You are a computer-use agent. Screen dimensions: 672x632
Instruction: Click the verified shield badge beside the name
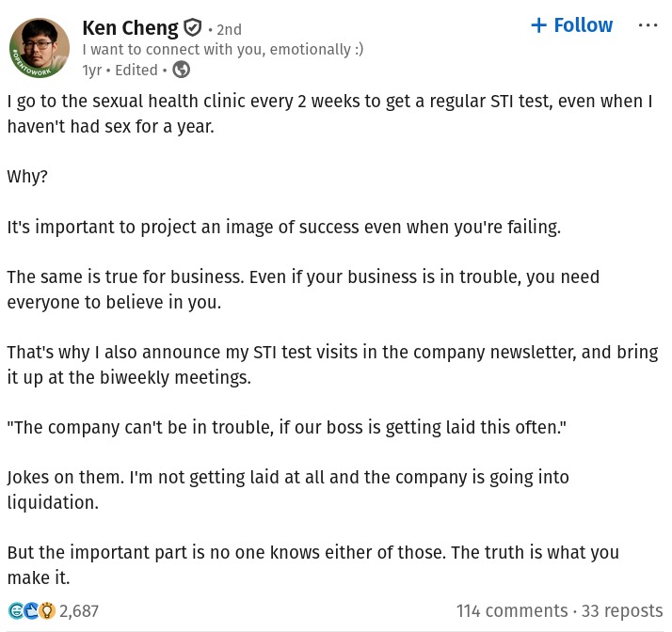point(192,28)
